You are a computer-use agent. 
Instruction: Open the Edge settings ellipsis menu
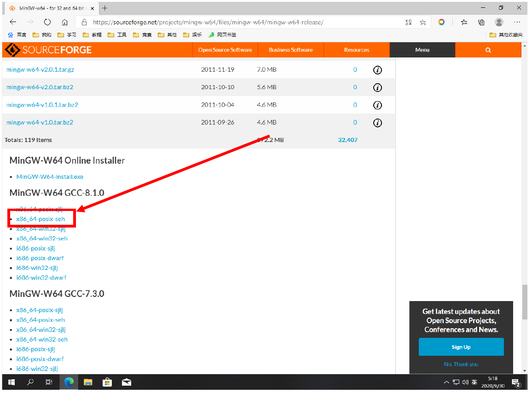tap(517, 22)
